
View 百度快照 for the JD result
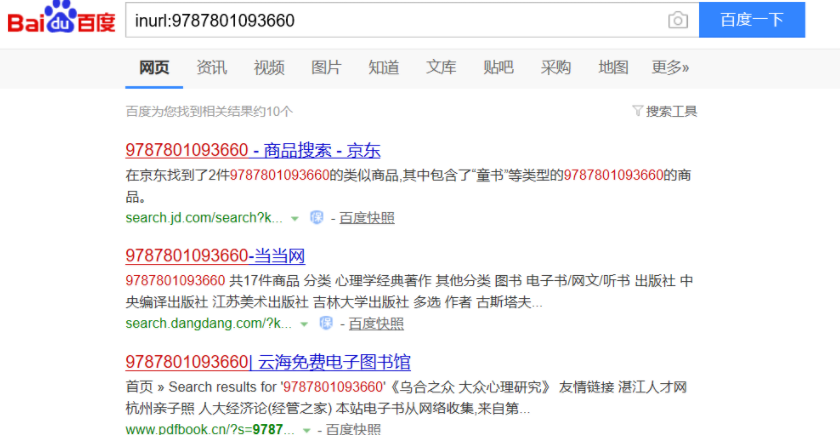pyautogui.click(x=366, y=218)
